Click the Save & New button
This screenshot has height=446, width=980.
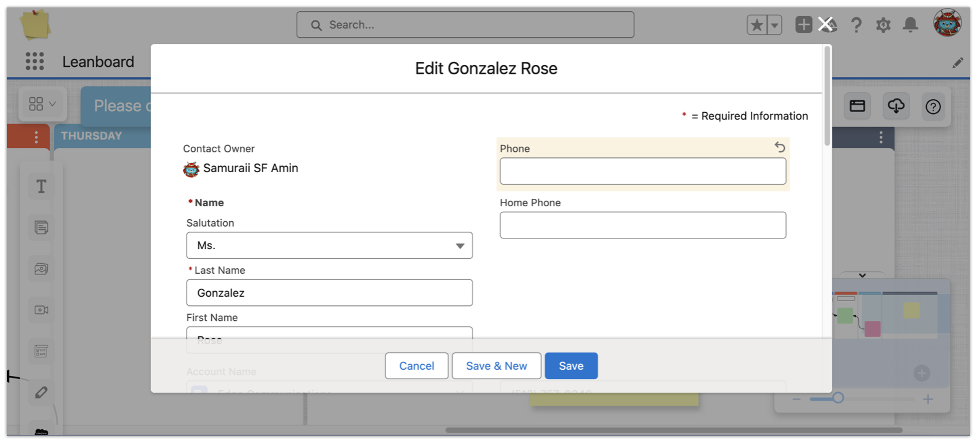point(496,366)
